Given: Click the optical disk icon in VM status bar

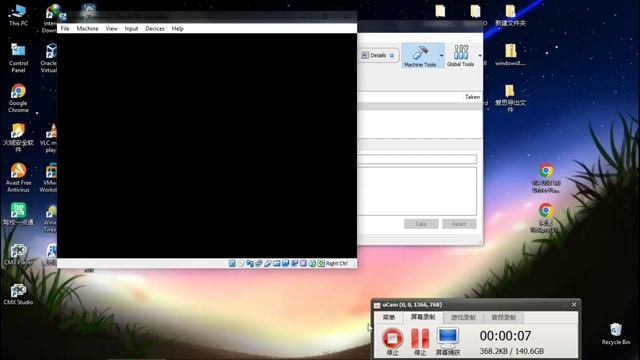Looking at the screenshot, I should 241,263.
